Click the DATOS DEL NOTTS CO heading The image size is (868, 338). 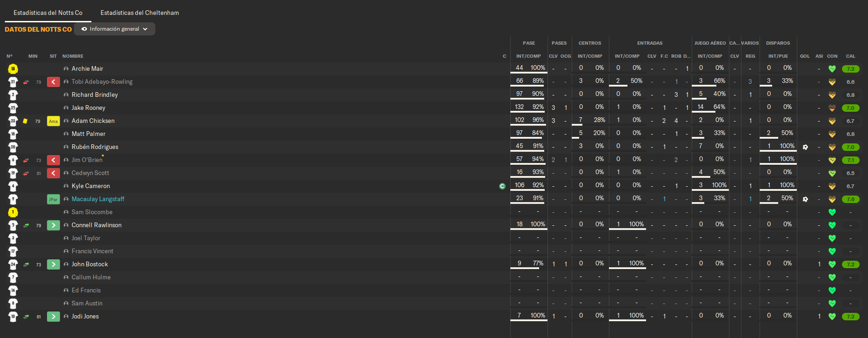[x=38, y=29]
